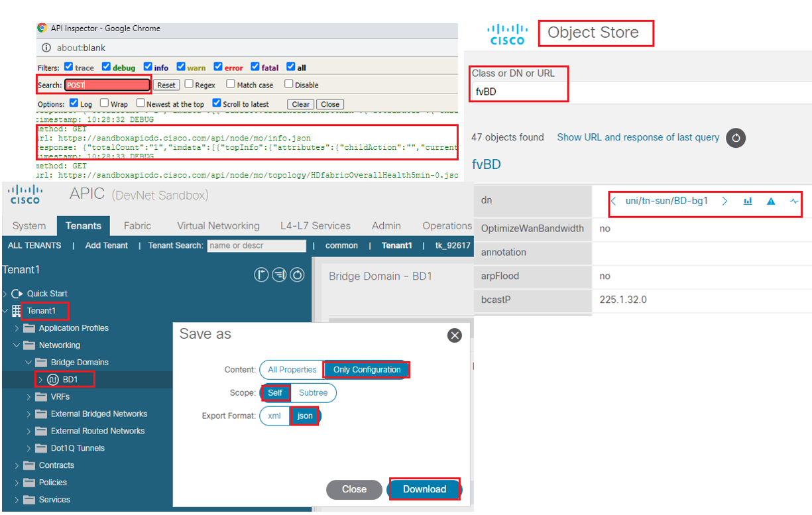This screenshot has width=812, height=515.
Task: Click the Quick Start icon in the tree
Action: coord(17,294)
